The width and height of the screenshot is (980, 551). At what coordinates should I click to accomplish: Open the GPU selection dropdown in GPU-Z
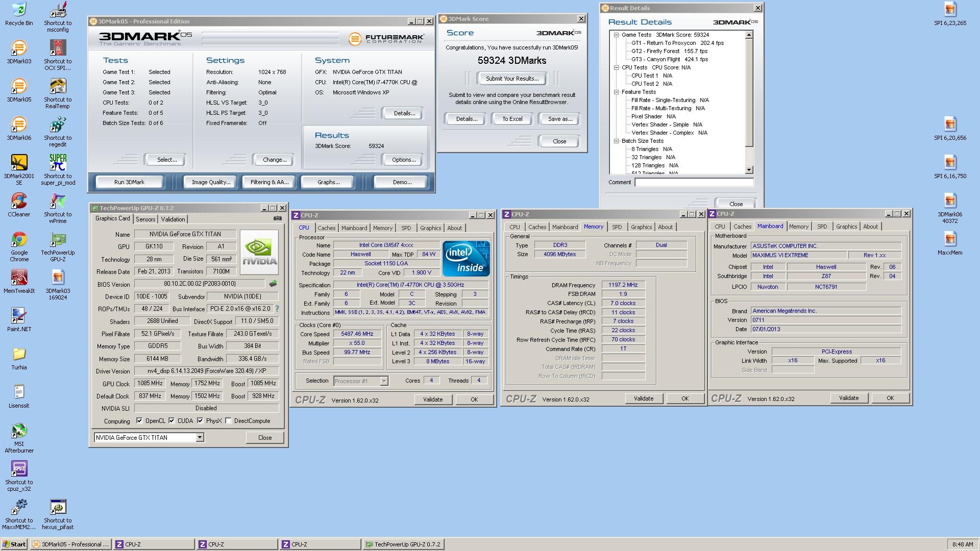tap(200, 438)
